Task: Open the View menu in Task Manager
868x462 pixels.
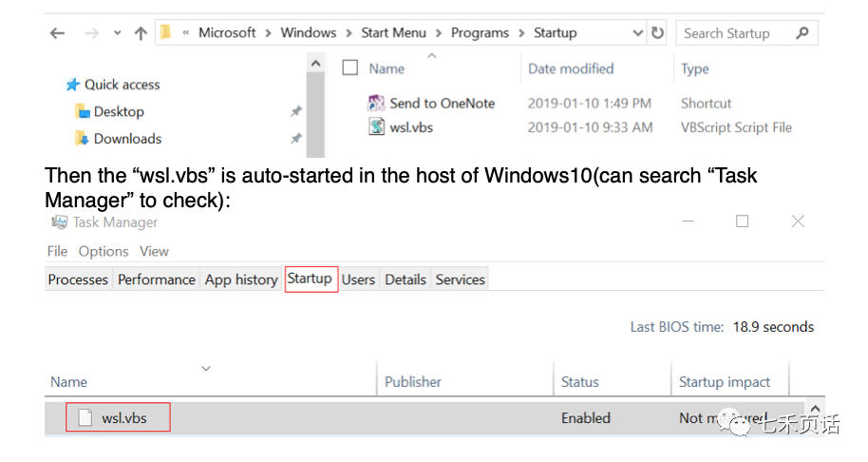Action: tap(154, 252)
